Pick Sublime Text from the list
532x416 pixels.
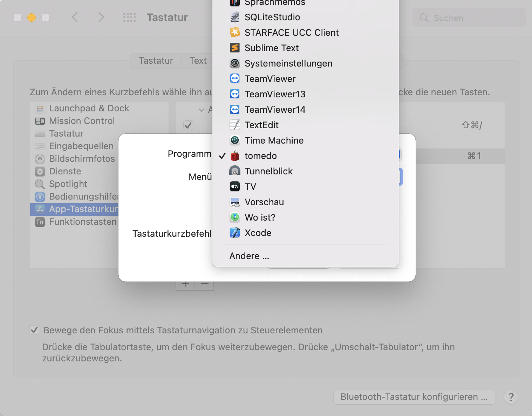tap(305, 48)
